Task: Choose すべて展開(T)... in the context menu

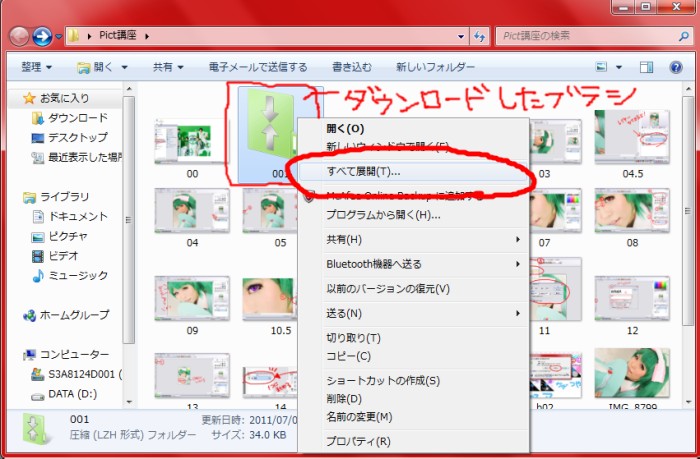Action: pos(413,171)
